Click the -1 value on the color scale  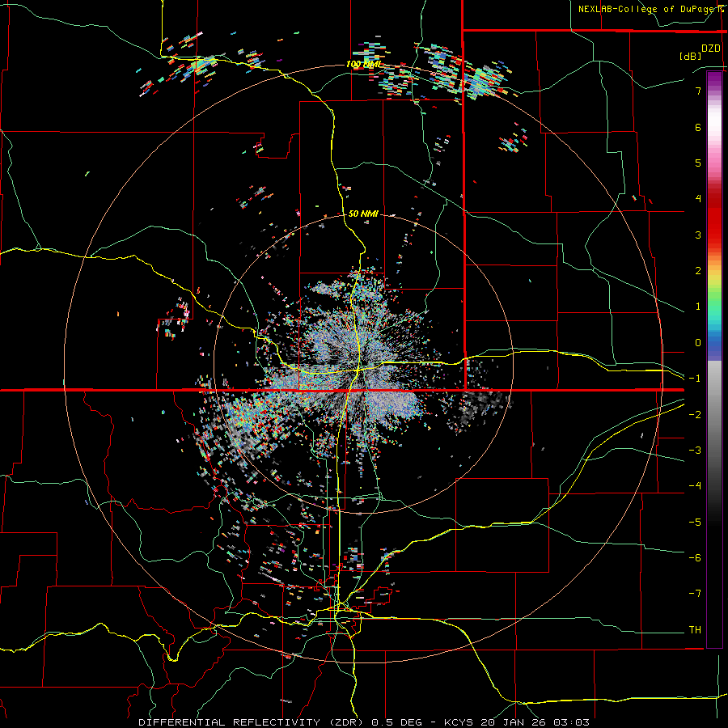tap(695, 379)
